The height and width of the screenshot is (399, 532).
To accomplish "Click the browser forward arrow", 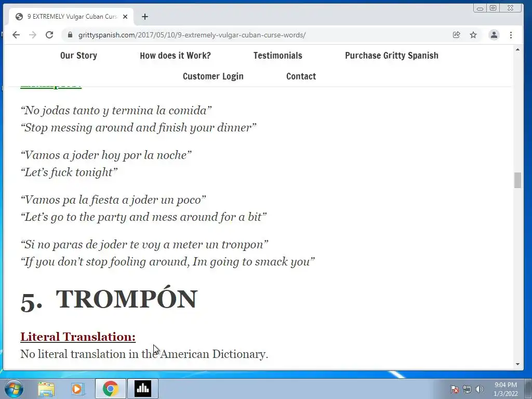I will [33, 35].
